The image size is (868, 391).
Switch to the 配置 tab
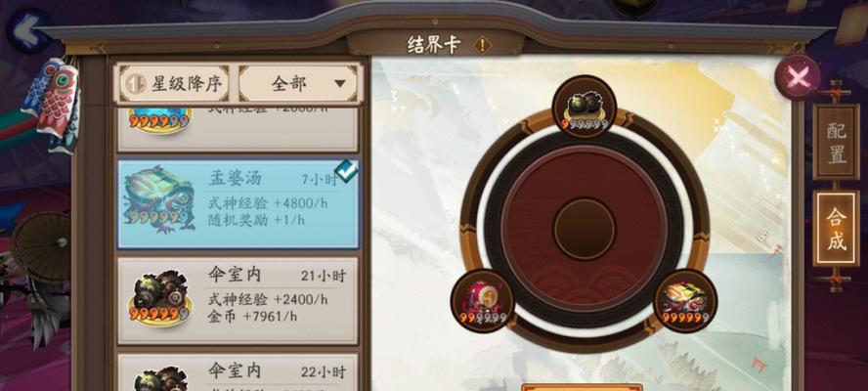click(836, 143)
